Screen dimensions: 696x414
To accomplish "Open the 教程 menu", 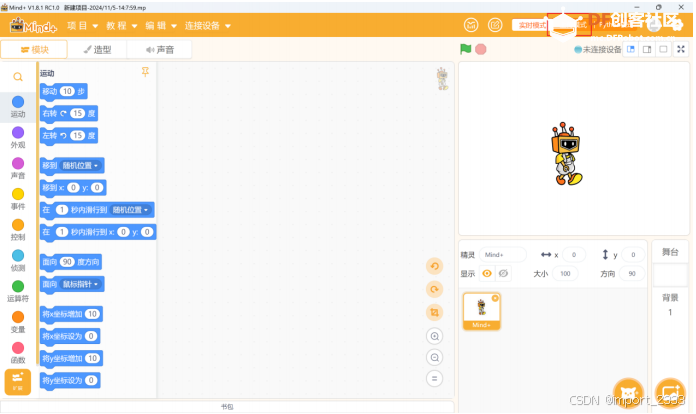I will tap(121, 26).
